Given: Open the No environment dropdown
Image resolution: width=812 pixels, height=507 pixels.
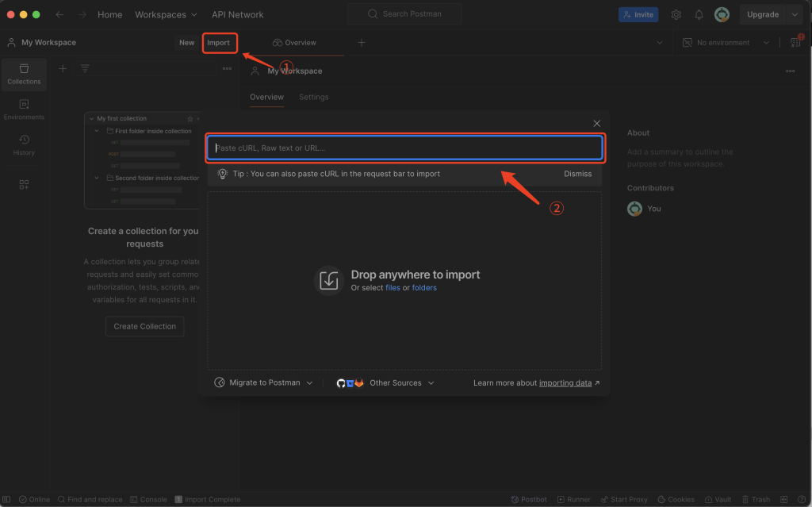Looking at the screenshot, I should pos(726,43).
